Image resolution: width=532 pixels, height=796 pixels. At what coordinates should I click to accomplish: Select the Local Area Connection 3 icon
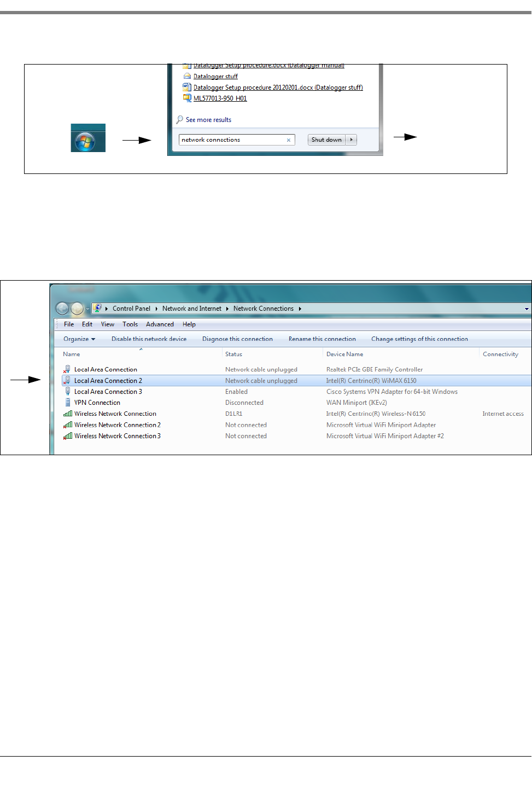point(68,391)
